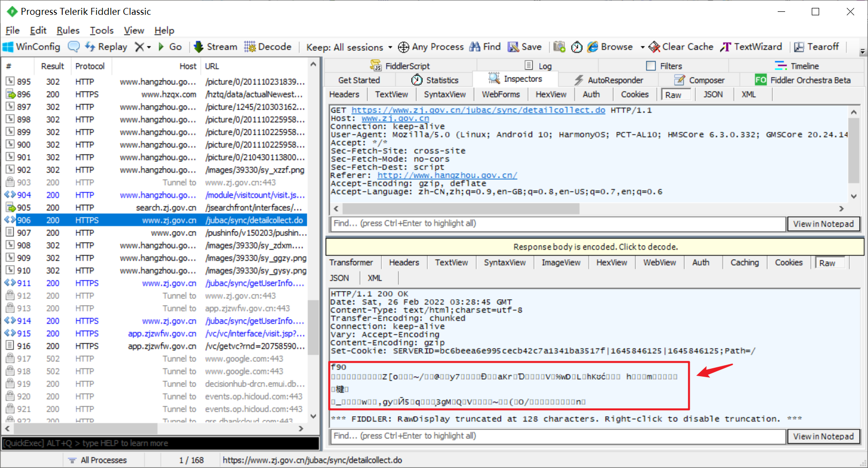Click Response body is encoded banner
This screenshot has height=468, width=868.
pyautogui.click(x=595, y=247)
